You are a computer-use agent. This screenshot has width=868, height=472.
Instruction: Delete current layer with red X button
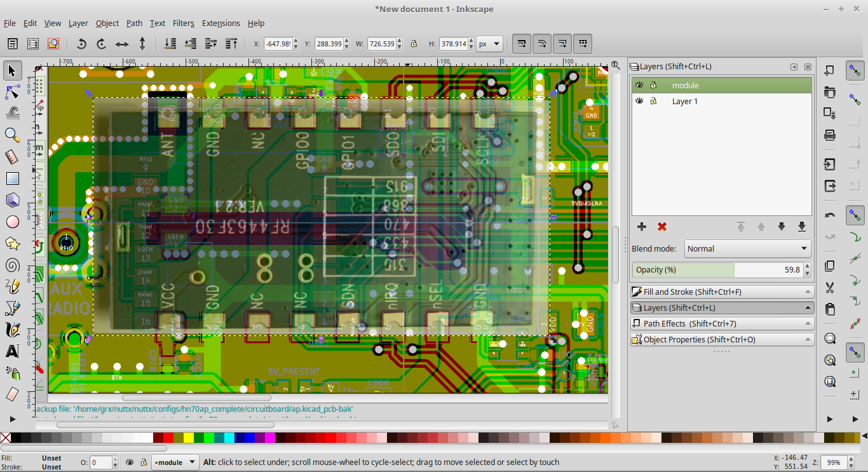(x=662, y=227)
